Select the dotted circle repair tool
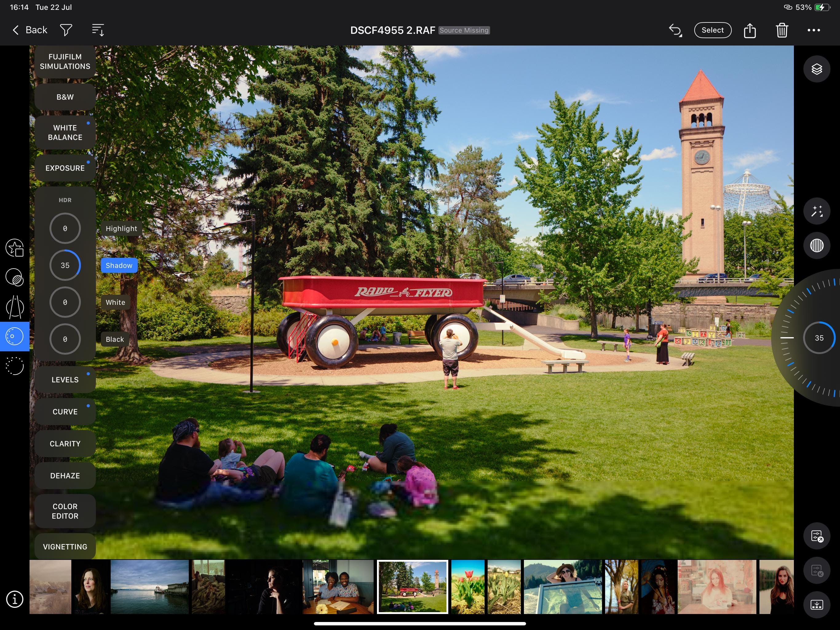 pyautogui.click(x=14, y=366)
